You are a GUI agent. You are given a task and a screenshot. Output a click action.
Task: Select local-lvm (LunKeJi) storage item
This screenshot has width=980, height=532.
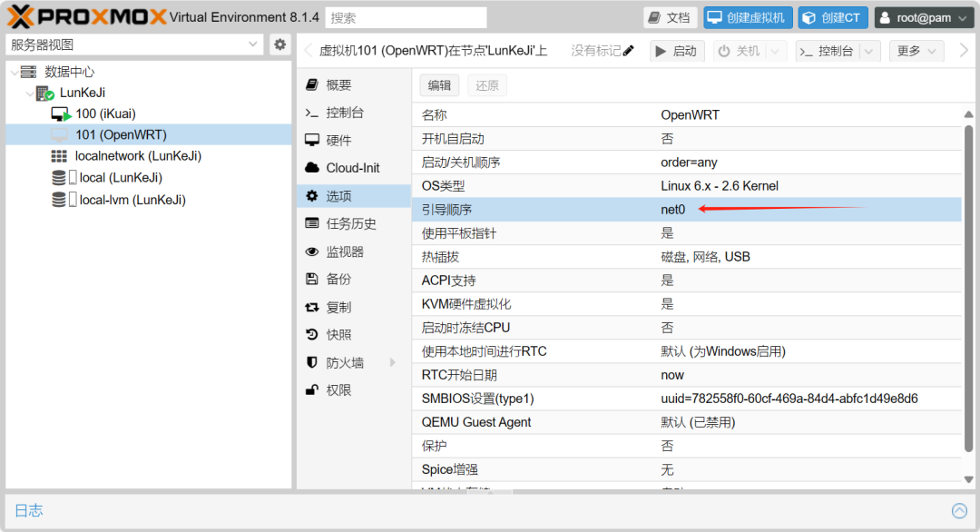pos(149,200)
